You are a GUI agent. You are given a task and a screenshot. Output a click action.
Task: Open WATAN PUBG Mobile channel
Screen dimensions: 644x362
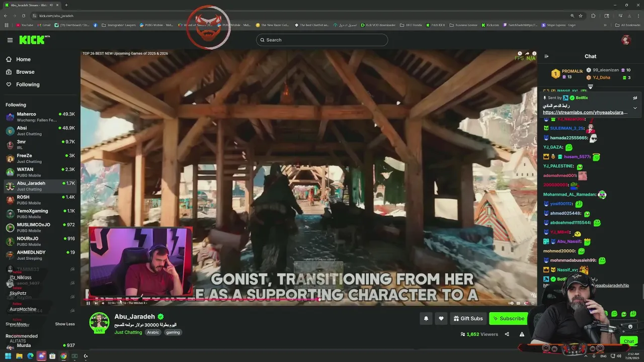40,172
